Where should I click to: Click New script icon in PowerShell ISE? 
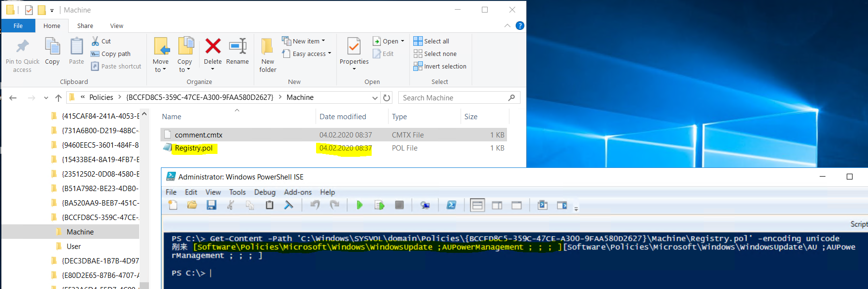click(173, 205)
